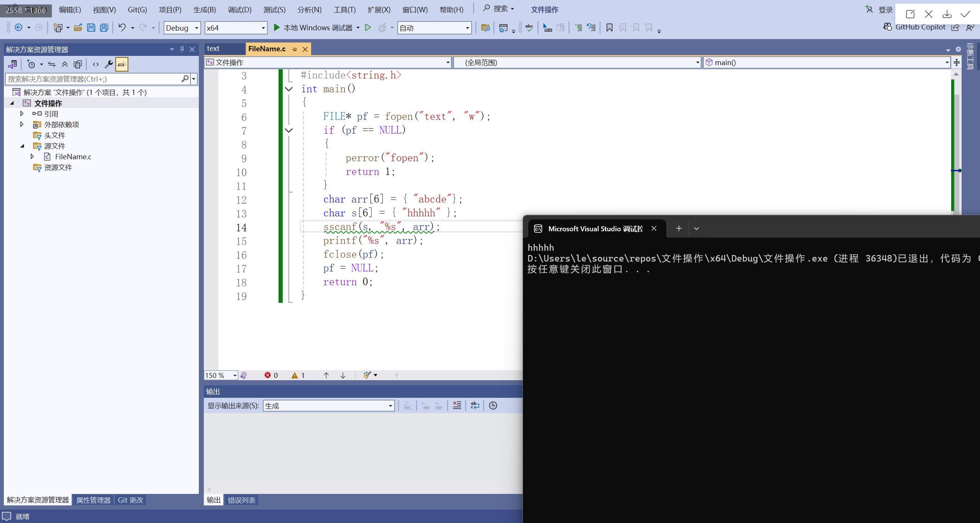Clear all output with the clear icon
Image resolution: width=980 pixels, height=523 pixels.
coord(457,405)
